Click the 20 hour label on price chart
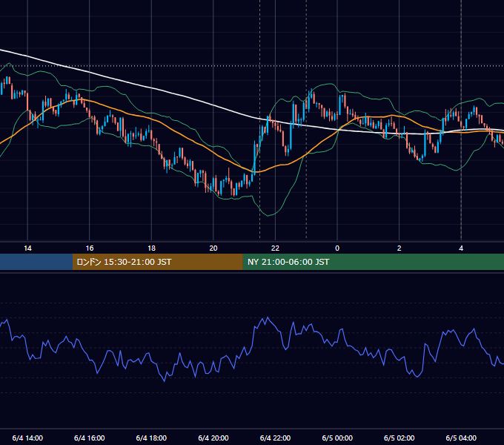This screenshot has width=504, height=445. (x=213, y=248)
